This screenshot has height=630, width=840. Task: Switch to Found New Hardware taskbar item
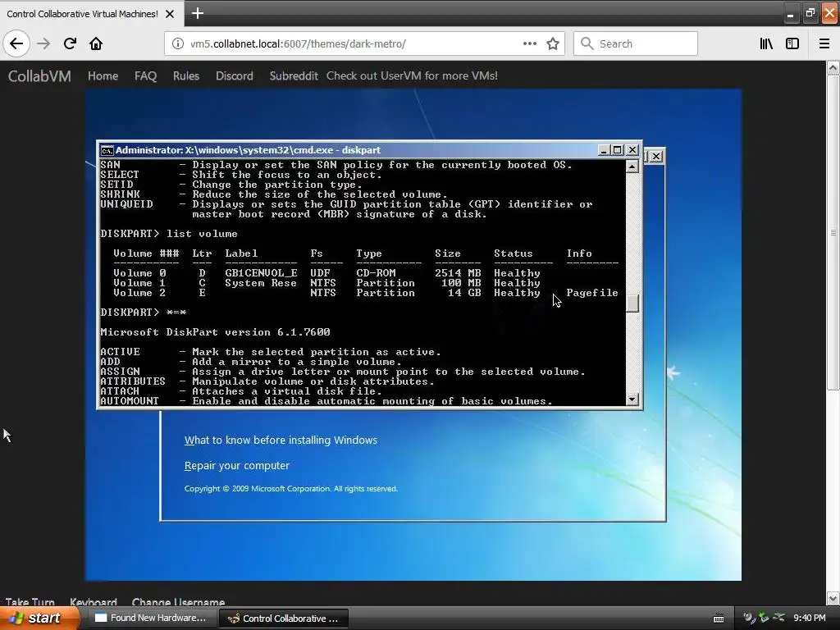(152, 619)
